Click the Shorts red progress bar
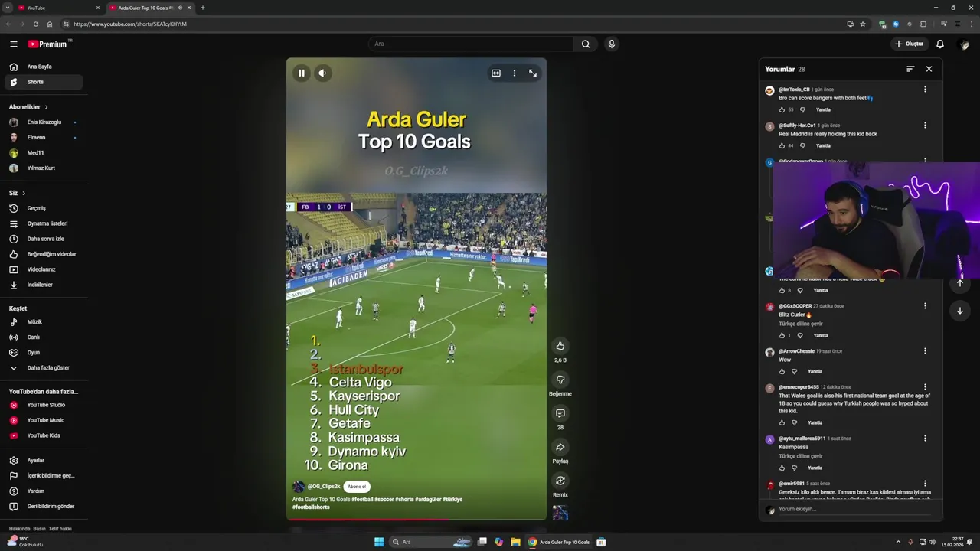This screenshot has width=980, height=551. pyautogui.click(x=416, y=520)
